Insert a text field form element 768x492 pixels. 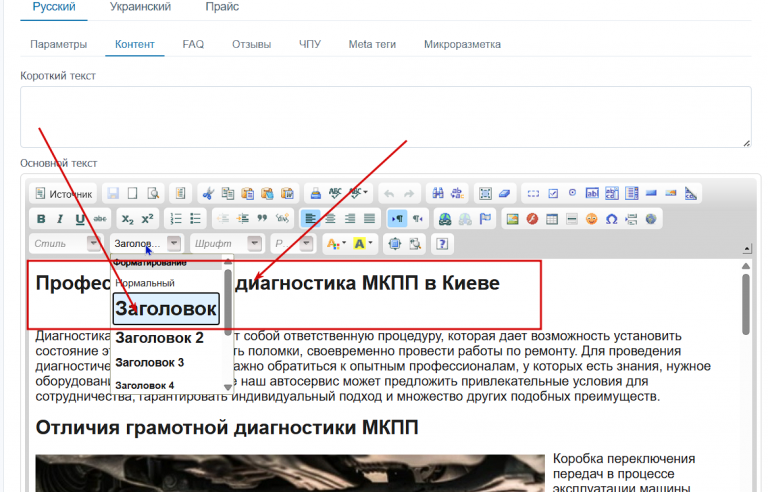pyautogui.click(x=592, y=194)
